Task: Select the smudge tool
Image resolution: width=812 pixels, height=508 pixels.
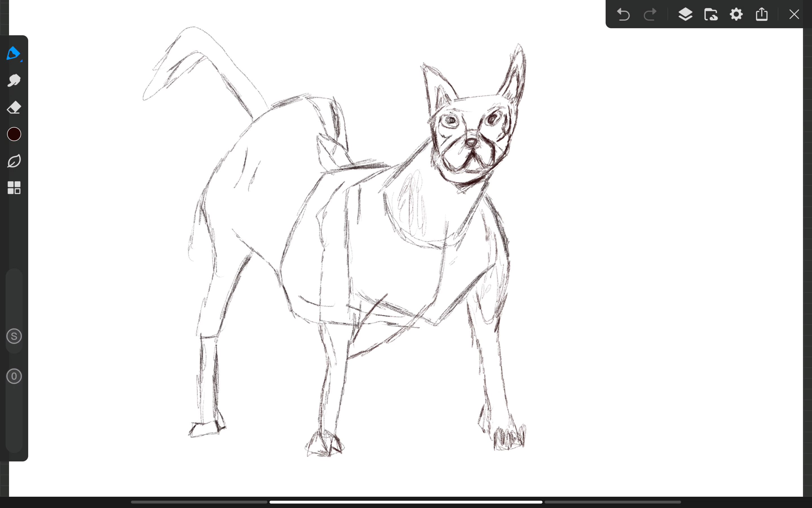Action: [14, 81]
